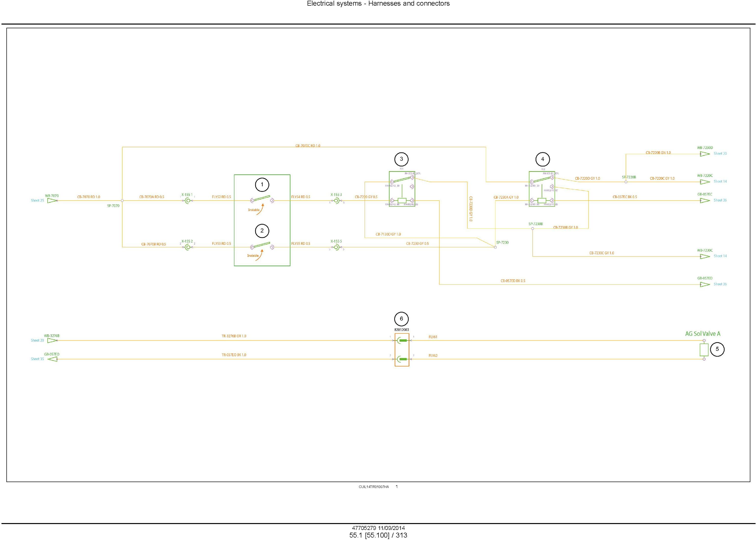This screenshot has width=756, height=540.
Task: Click the GB-057EO off-sheet arrow symbol
Action: click(x=52, y=359)
